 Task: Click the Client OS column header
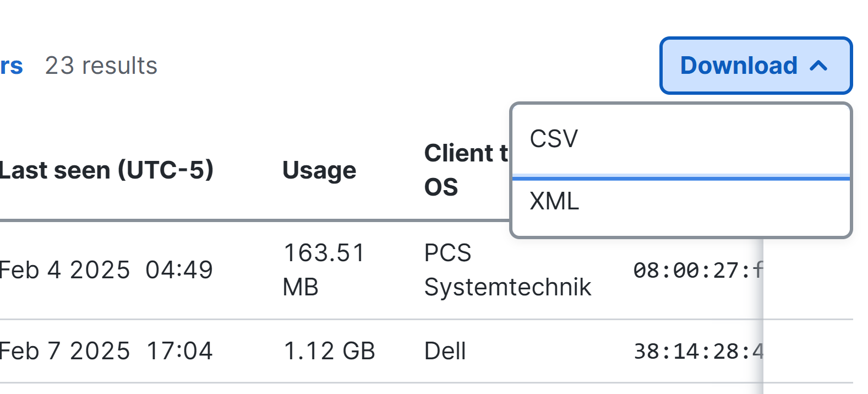coord(466,170)
